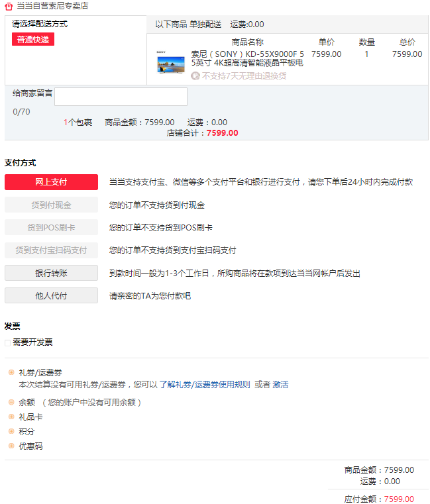Click the Dangdang store logo icon
This screenshot has width=430, height=504.
point(9,6)
